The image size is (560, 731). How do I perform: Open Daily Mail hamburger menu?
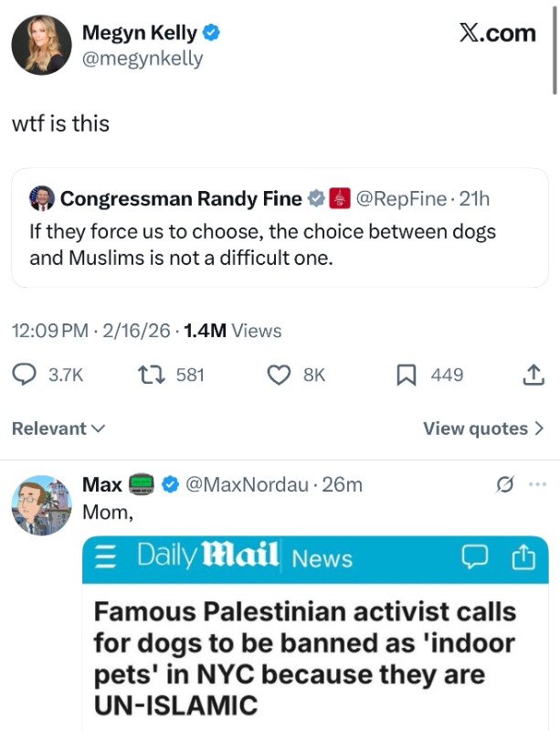102,557
